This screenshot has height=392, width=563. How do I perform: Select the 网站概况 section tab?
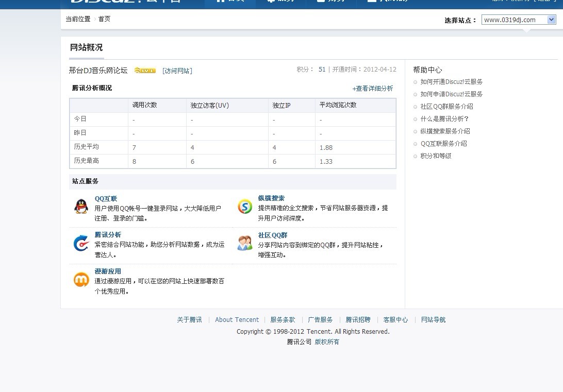point(86,48)
